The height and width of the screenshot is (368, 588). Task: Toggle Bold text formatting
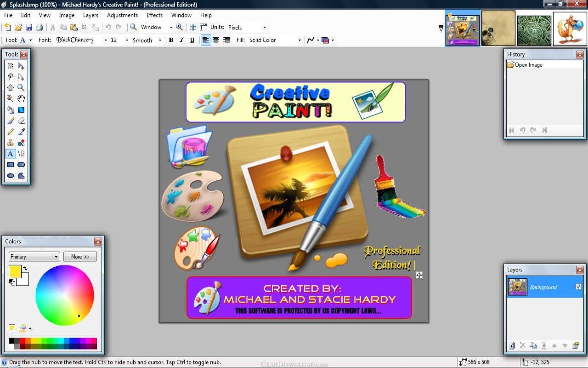pos(171,40)
